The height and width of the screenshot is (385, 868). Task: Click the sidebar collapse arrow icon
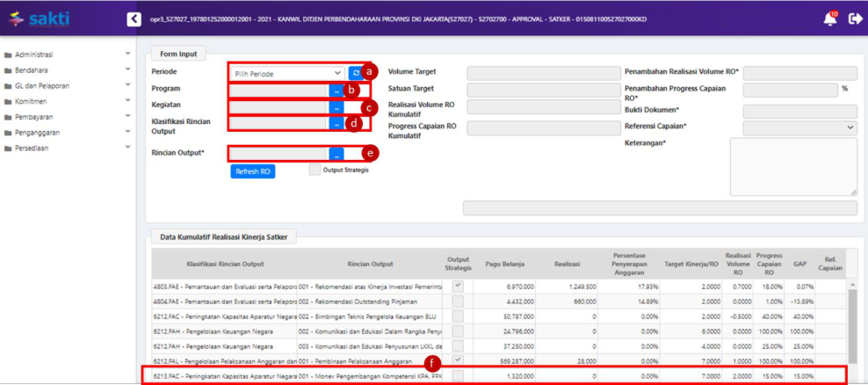tap(134, 18)
